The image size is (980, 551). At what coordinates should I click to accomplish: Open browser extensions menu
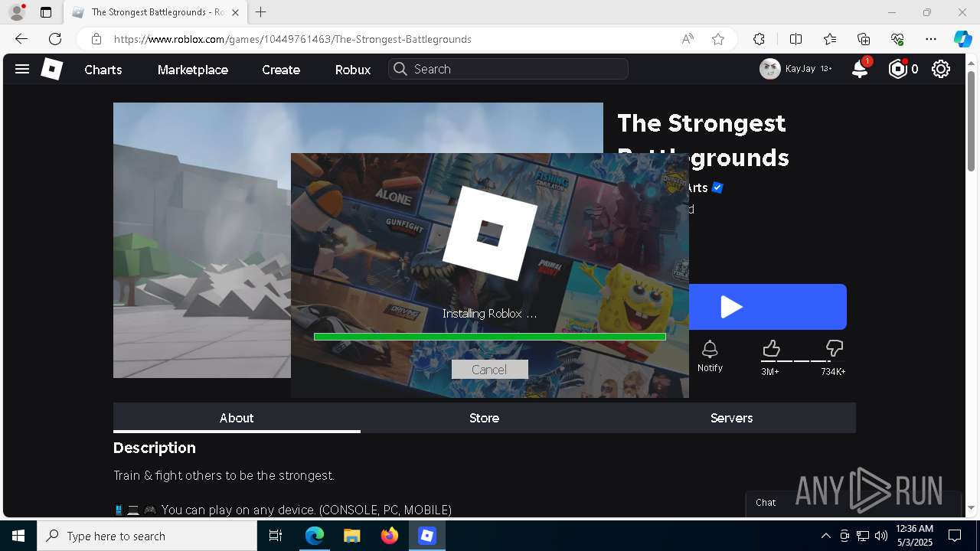(759, 39)
